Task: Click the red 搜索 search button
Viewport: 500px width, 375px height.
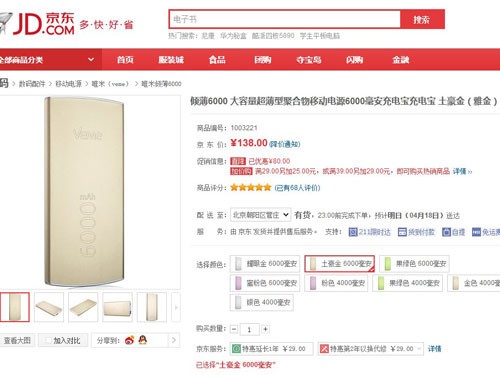Action: 422,19
